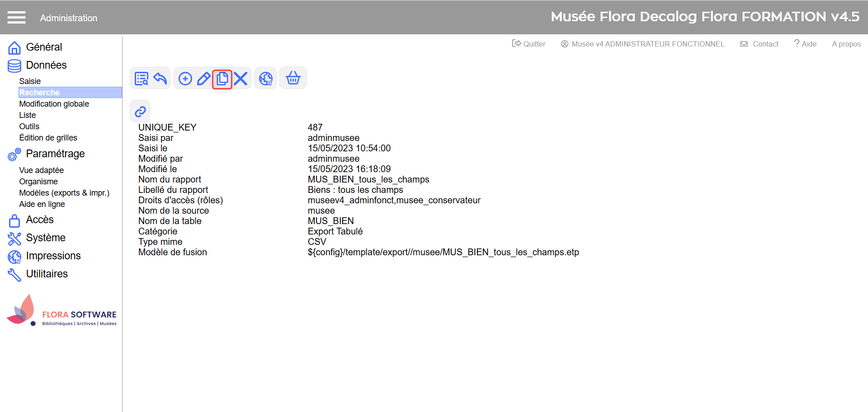Open the Saisie submenu item
The height and width of the screenshot is (412, 868).
point(30,81)
